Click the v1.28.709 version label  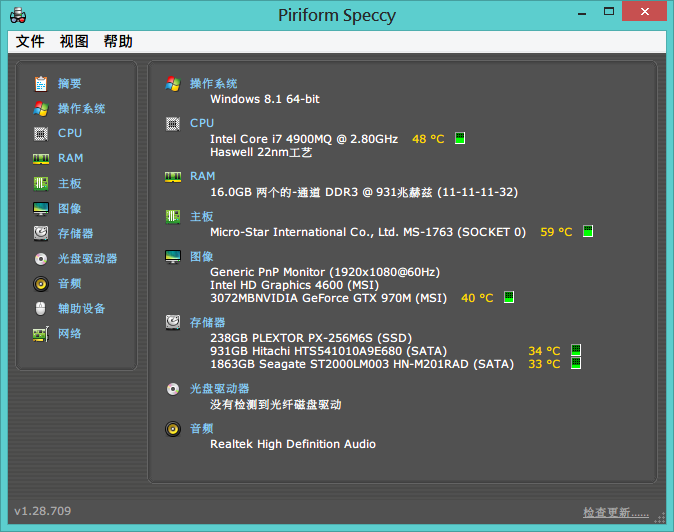tap(43, 511)
